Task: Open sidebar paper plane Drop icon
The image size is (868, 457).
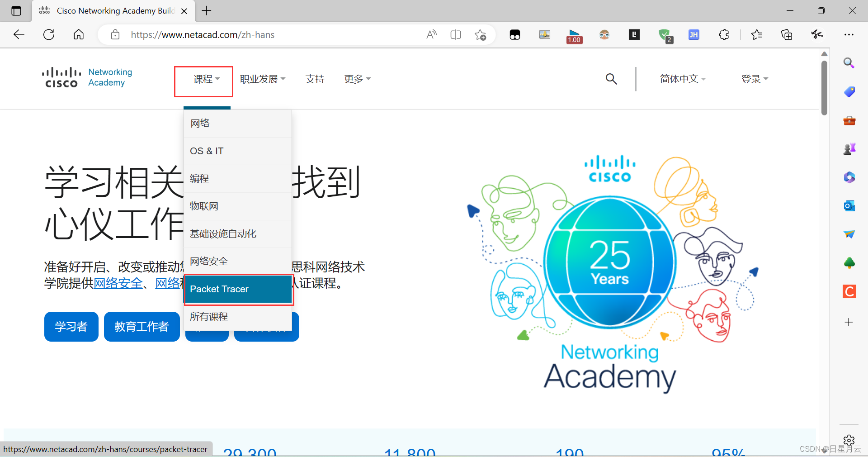Action: pos(849,234)
